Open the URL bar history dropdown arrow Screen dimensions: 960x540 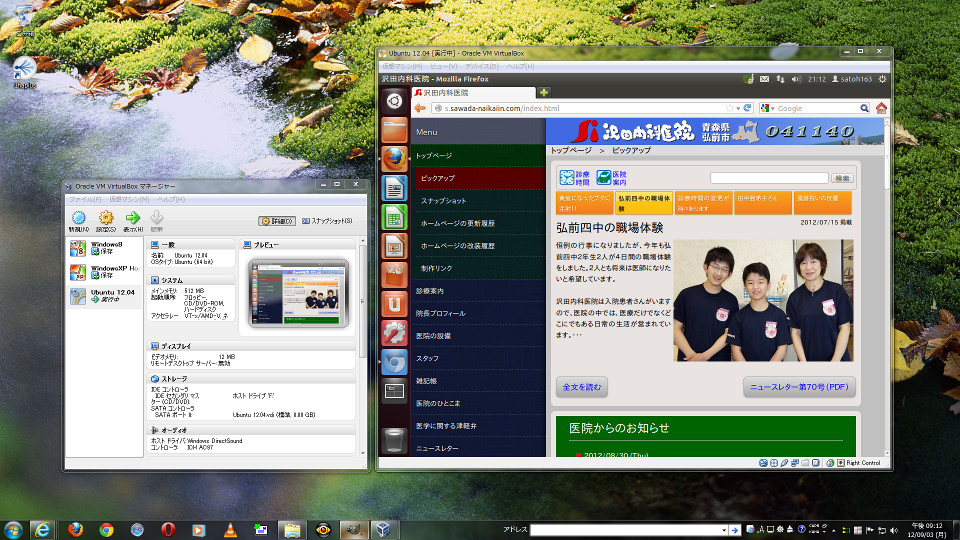pos(738,108)
